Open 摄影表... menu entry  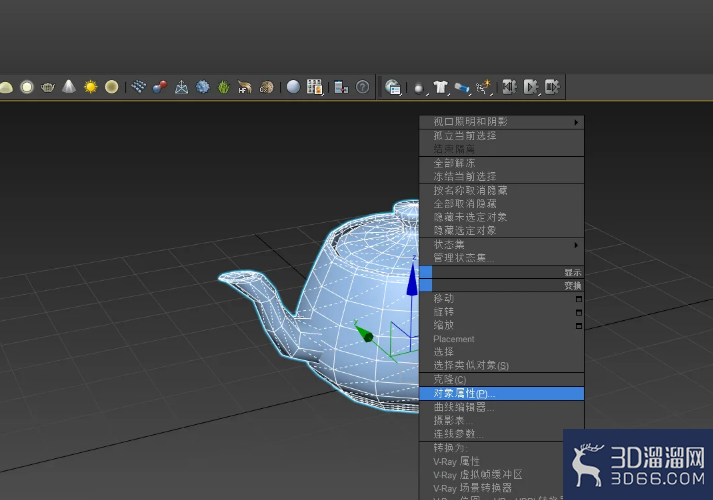coord(502,420)
